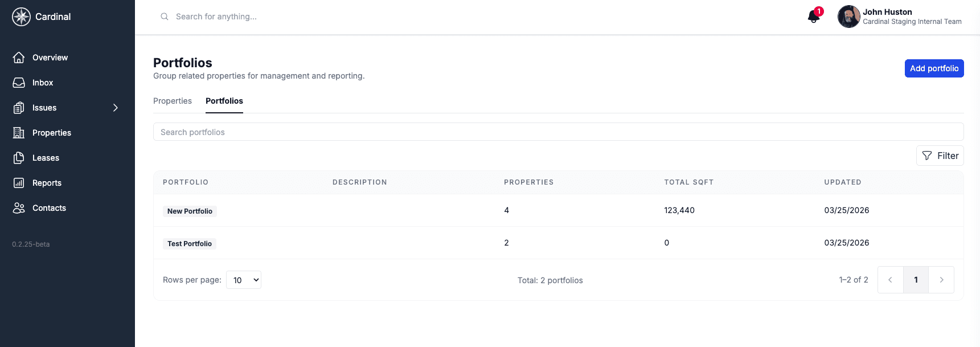980x347 pixels.
Task: Click the TOTAL SQFT column header
Action: [688, 182]
